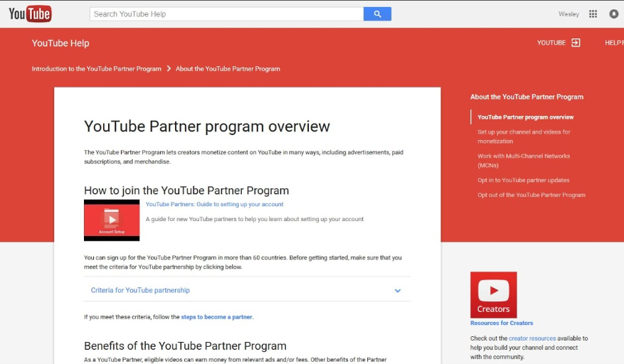Expand Criteria for YouTube partnership section
Screen dimensions: 624x364
247,290
